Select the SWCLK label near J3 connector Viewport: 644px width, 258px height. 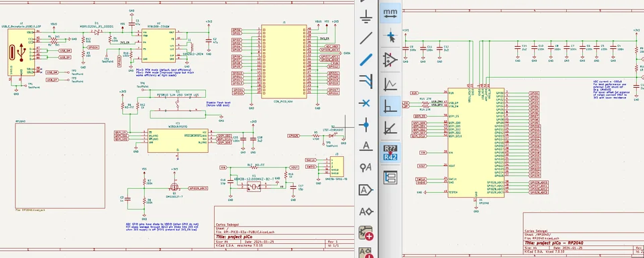[311, 160]
